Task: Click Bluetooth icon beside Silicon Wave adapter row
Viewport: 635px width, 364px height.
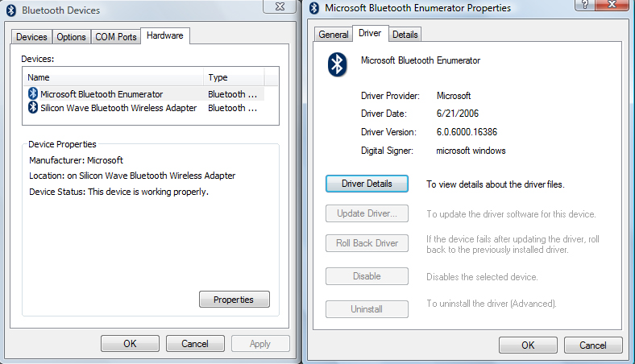Action: pyautogui.click(x=33, y=107)
